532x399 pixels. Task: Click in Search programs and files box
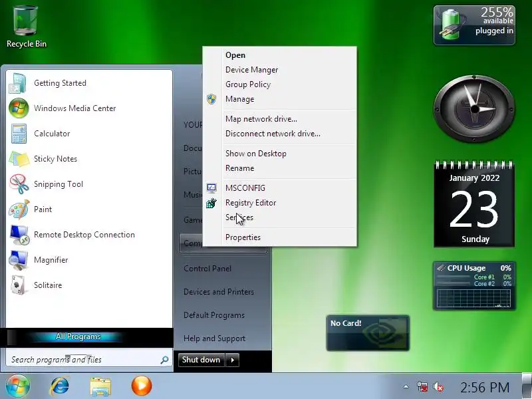tap(89, 360)
